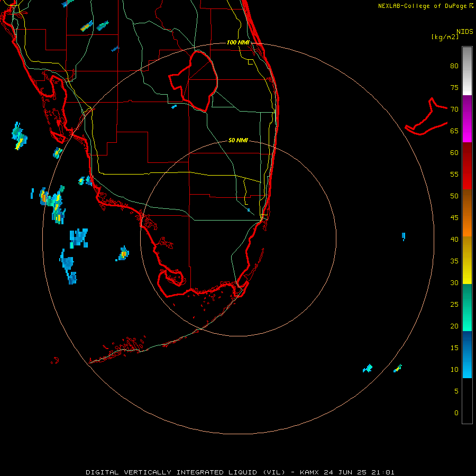The height and width of the screenshot is (476, 476).
Task: Click the color scale value 20
Action: click(454, 326)
